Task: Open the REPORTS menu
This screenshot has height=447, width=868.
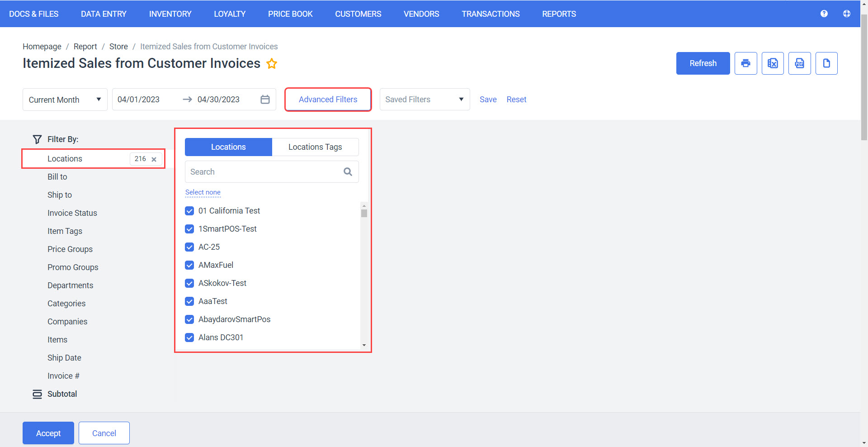Action: coord(559,14)
